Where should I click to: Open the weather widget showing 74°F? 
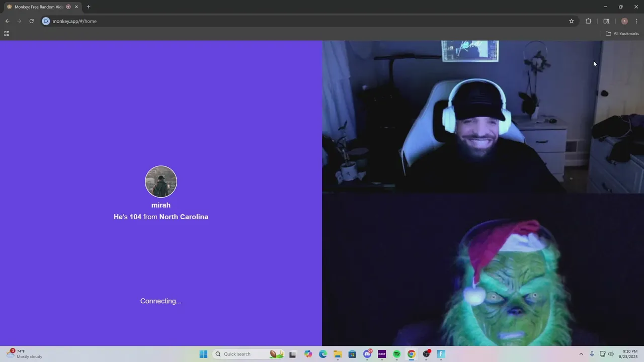(25, 354)
